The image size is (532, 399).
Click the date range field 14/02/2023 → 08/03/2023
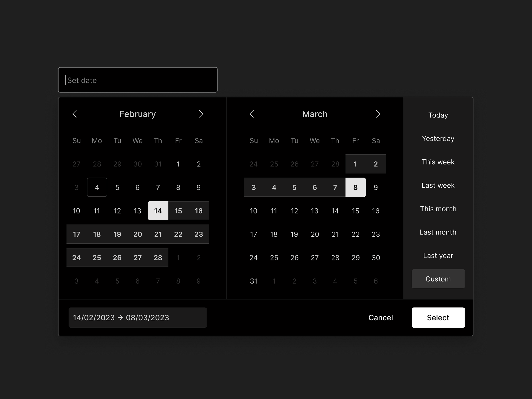tap(138, 317)
